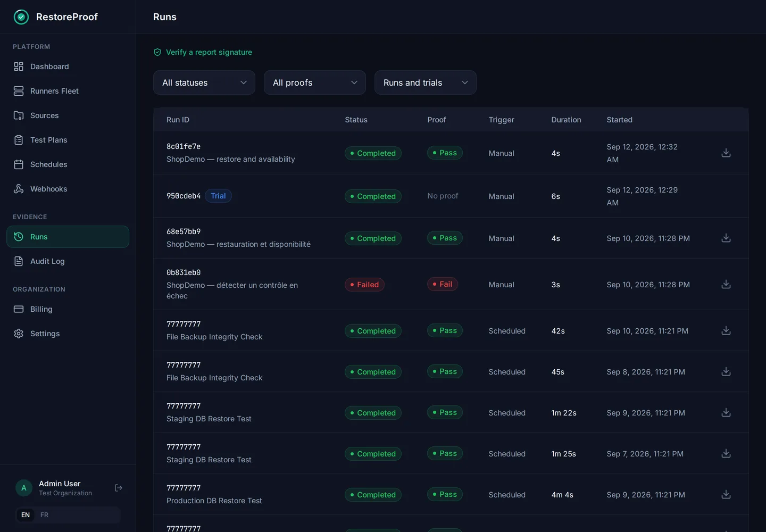Click 'ShopDemo — restauration et disponibilité' text

(x=238, y=244)
